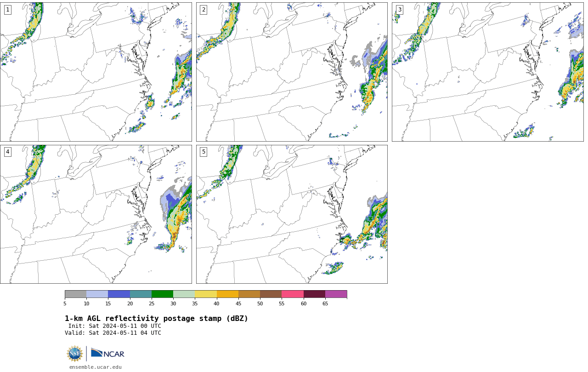This screenshot has height=372, width=588.
Task: Click the NCAR logo
Action: point(107,353)
